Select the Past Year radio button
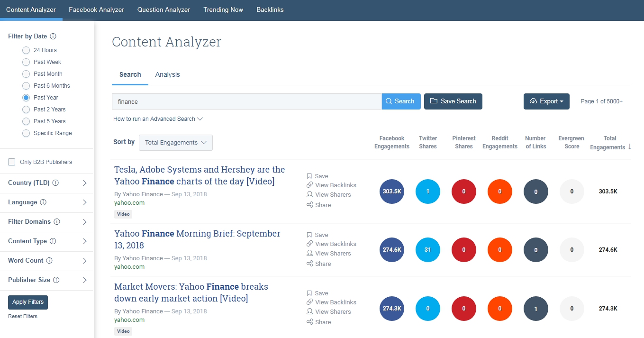644x338 pixels. point(26,98)
